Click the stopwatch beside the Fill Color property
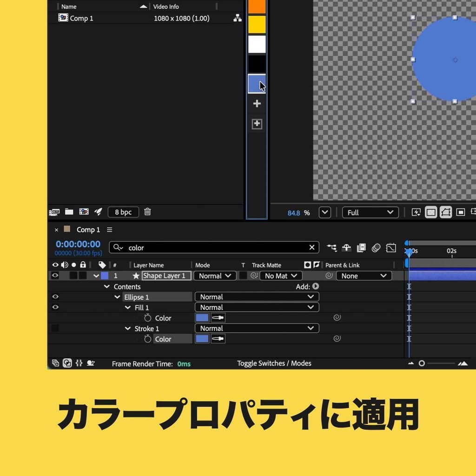This screenshot has height=476, width=476. tap(147, 317)
